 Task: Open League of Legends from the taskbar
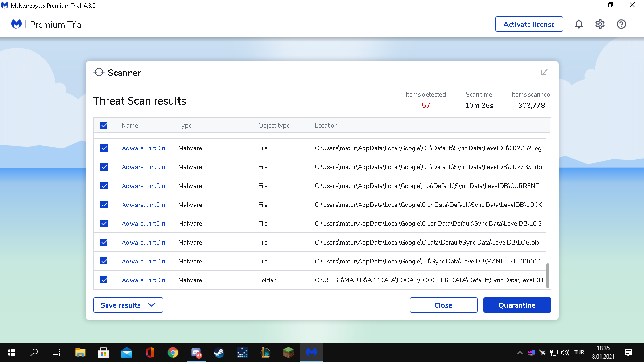265,353
